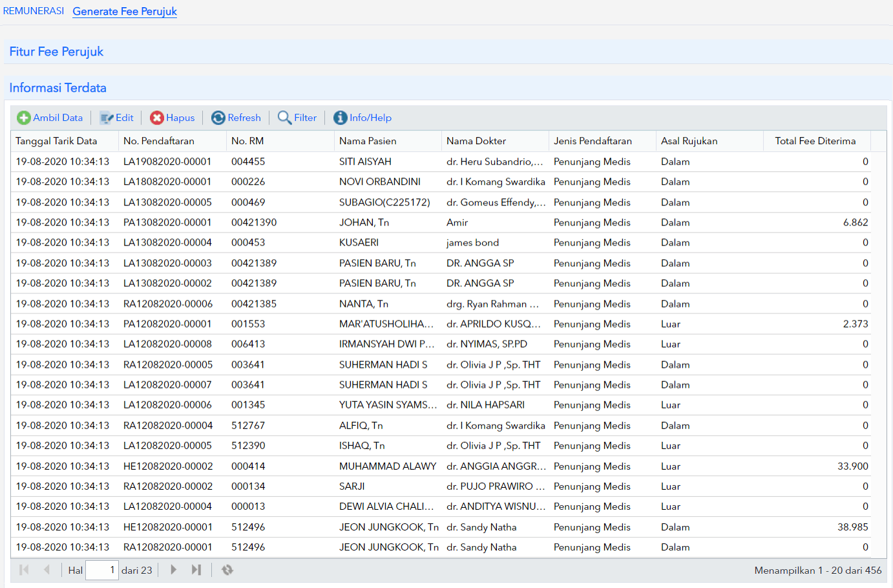Click the 6.862 fee value

[x=856, y=222]
